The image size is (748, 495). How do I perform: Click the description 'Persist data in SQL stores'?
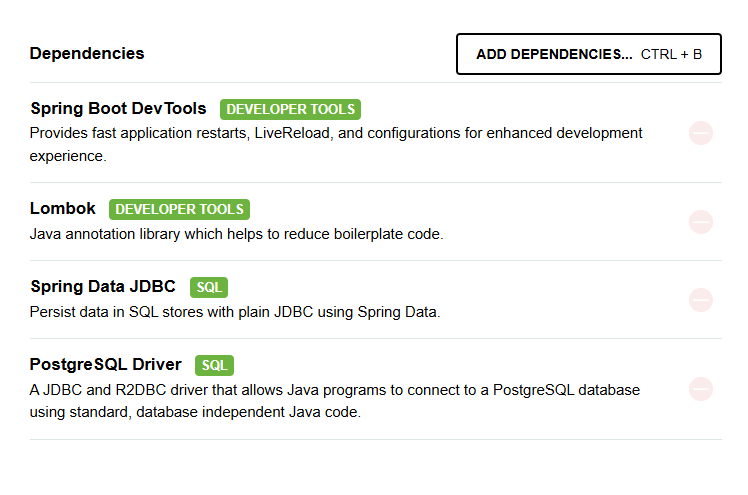(235, 312)
